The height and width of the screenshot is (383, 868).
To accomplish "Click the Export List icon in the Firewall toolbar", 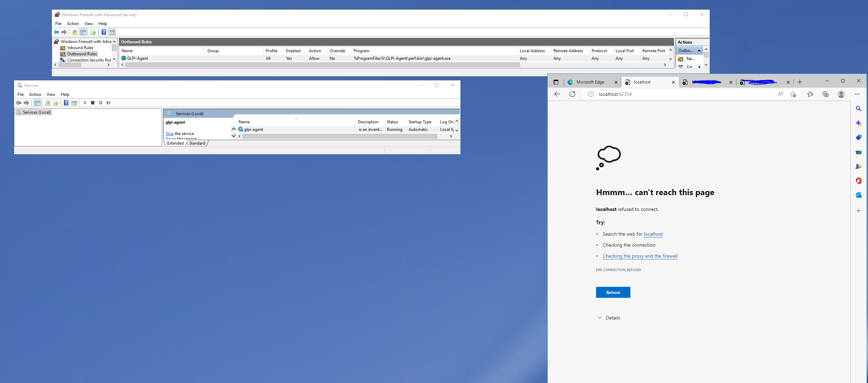I will click(x=93, y=32).
